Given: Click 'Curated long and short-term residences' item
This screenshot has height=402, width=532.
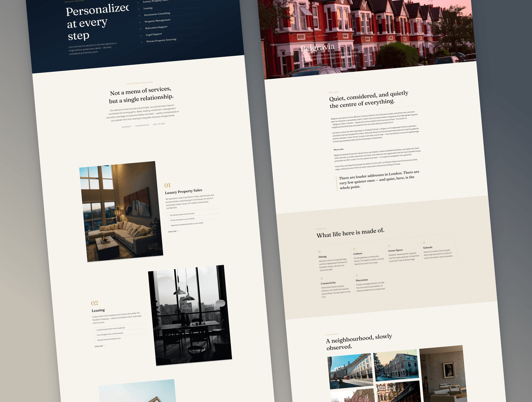Looking at the screenshot, I should (x=111, y=329).
